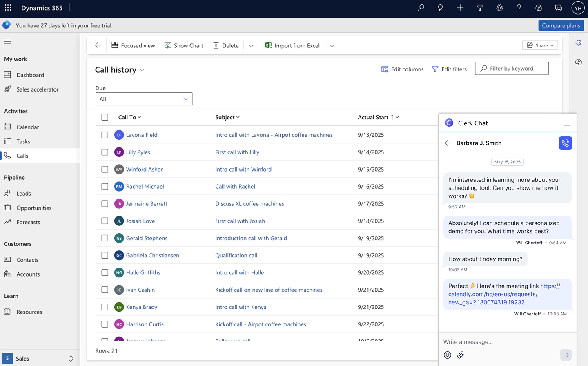Select the Rachel Michael row checkbox
The height and width of the screenshot is (366, 588).
(x=105, y=187)
